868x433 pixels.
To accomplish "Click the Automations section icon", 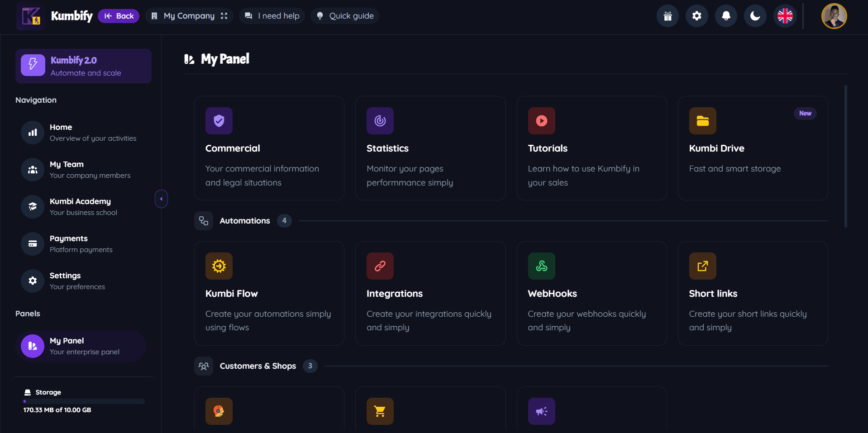I will click(x=204, y=221).
